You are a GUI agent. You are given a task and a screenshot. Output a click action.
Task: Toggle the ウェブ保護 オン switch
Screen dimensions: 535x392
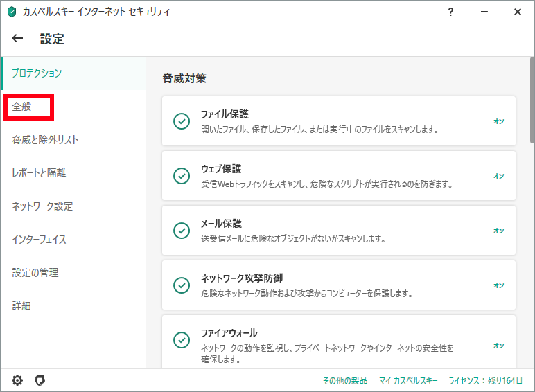(x=498, y=176)
